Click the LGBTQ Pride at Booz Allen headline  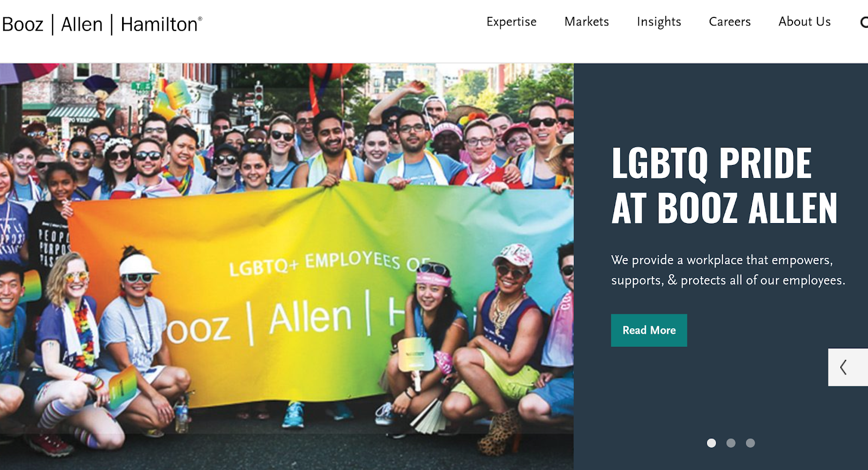point(724,185)
